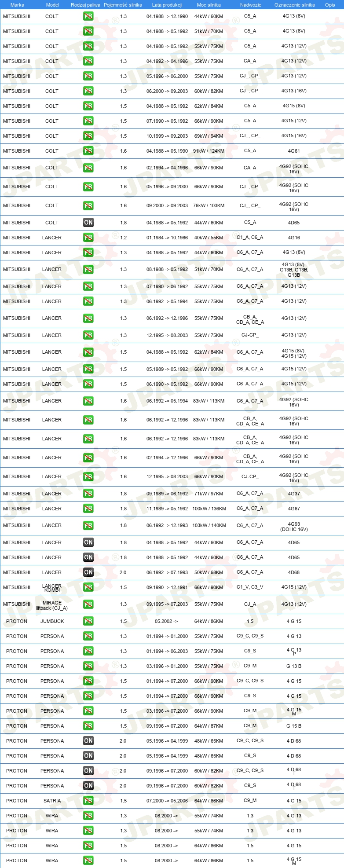Click the Opis column header
The height and width of the screenshot is (868, 344).
(x=330, y=5)
